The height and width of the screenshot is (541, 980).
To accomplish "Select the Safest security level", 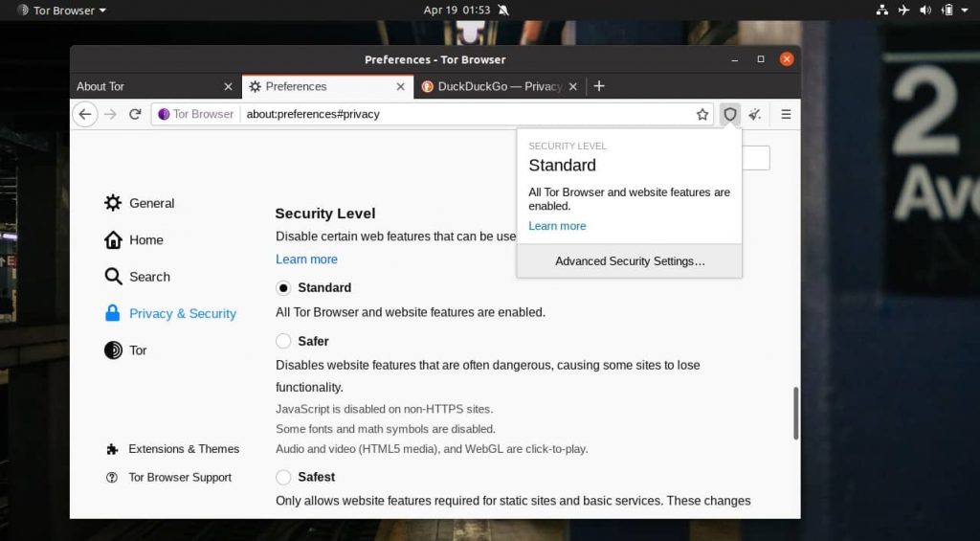I will click(283, 477).
